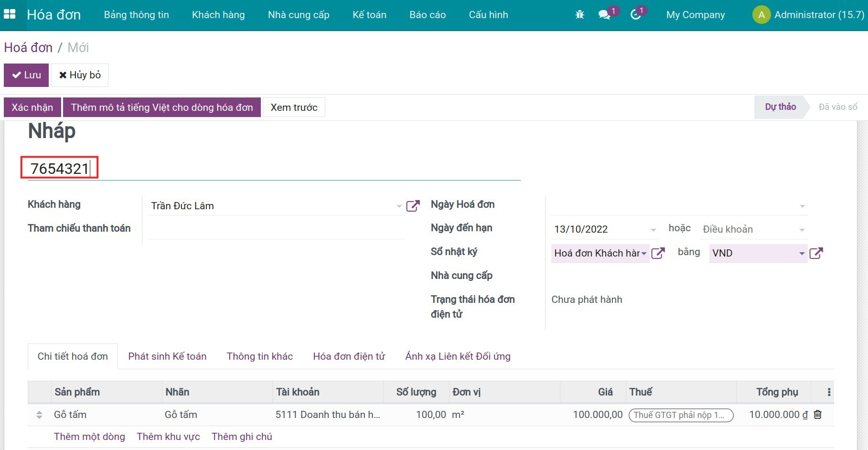Open optional columns menu in table header
This screenshot has height=450, width=868.
click(829, 392)
